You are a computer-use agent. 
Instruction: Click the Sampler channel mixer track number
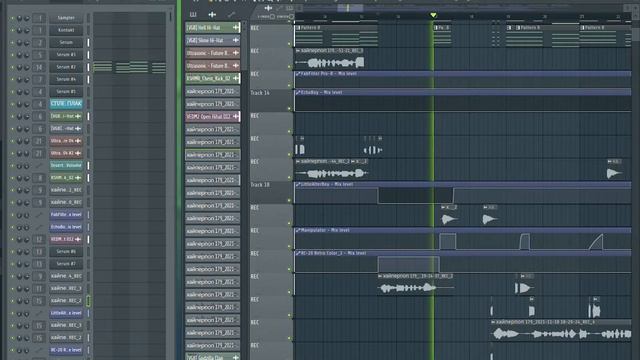coord(39,18)
